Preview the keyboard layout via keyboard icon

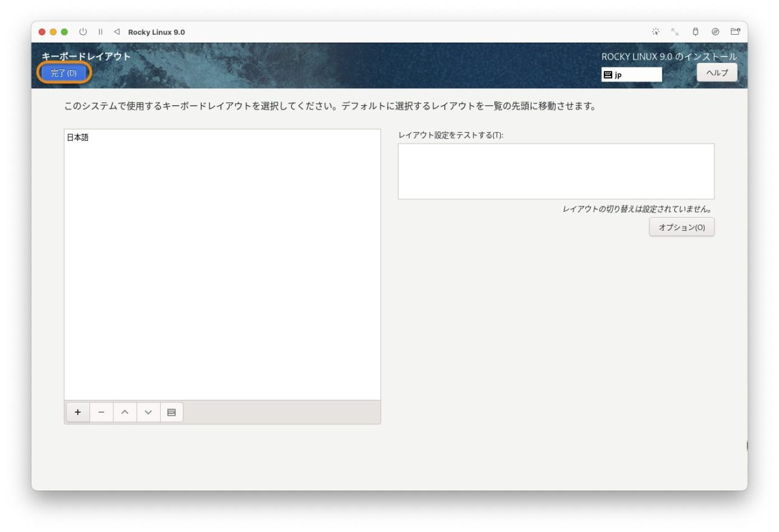point(172,412)
